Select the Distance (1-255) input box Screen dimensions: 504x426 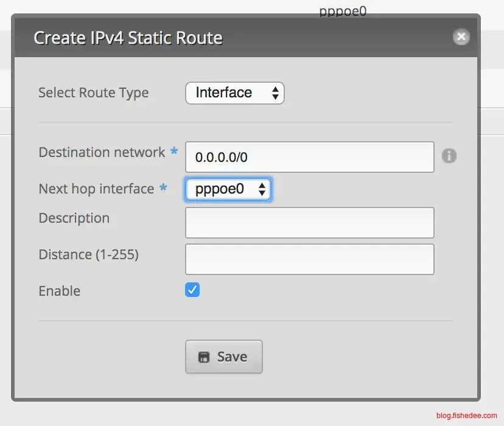(309, 259)
